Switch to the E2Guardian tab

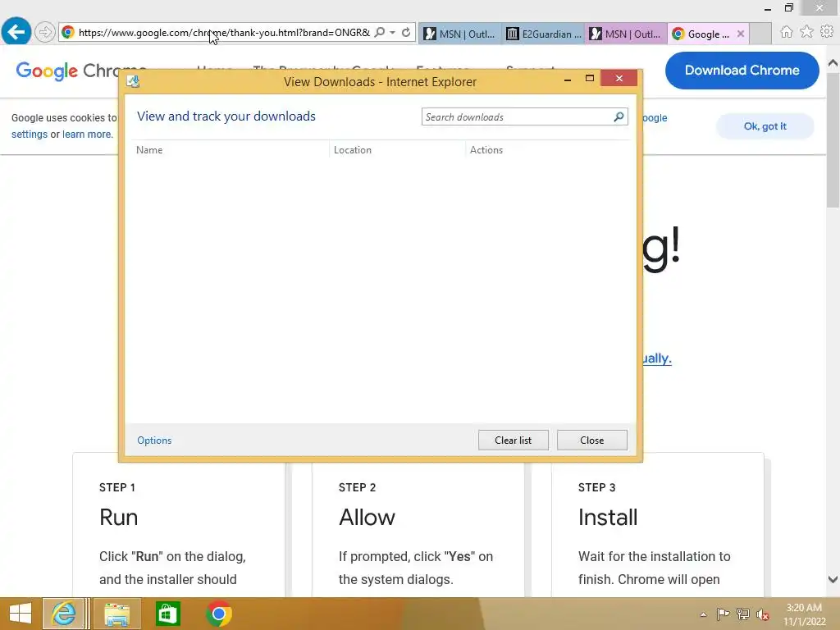click(x=543, y=34)
